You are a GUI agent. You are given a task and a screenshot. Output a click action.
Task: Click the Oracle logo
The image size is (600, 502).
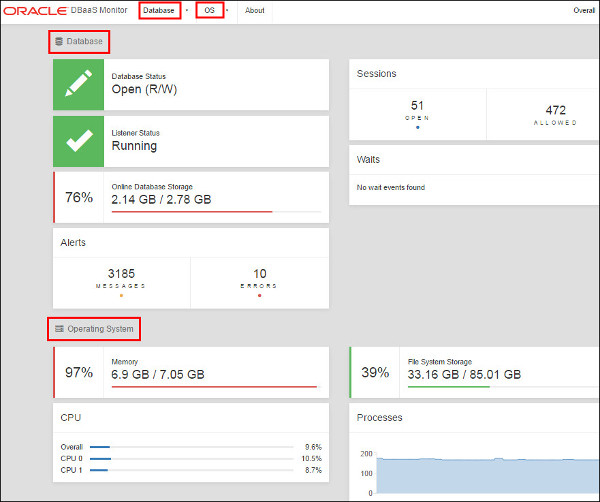click(x=35, y=11)
